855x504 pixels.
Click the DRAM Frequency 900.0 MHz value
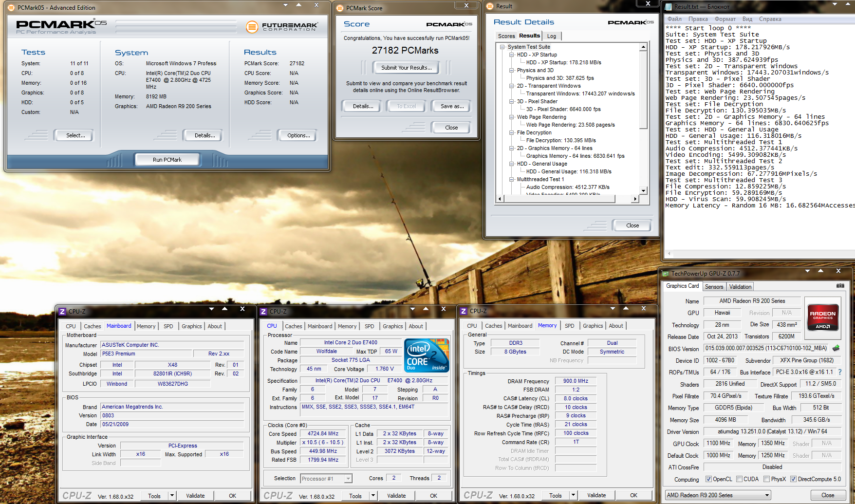pyautogui.click(x=576, y=381)
